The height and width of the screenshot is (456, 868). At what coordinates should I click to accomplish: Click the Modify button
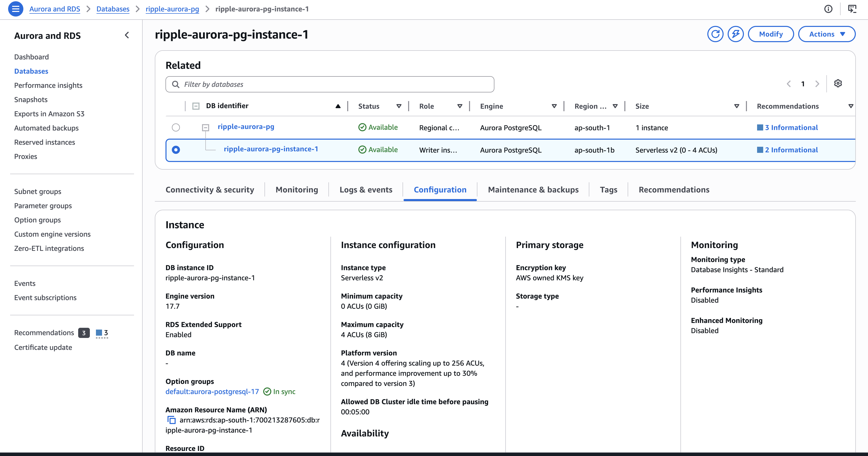771,34
